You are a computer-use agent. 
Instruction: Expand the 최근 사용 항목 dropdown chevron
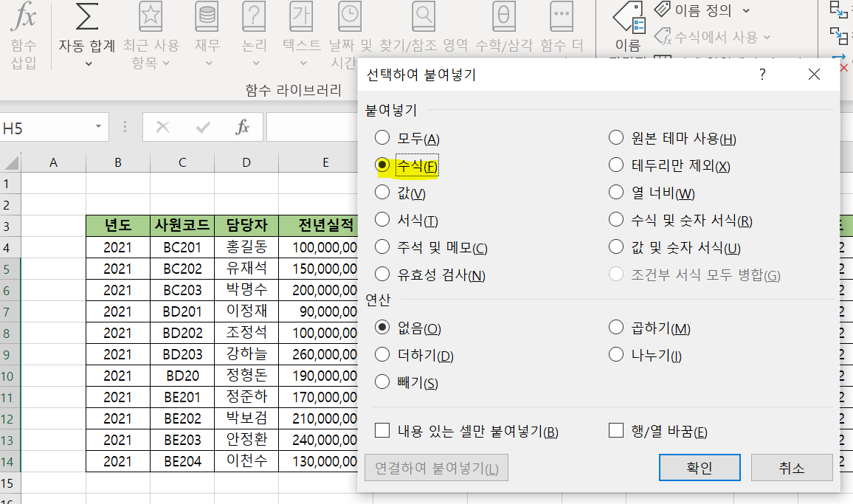click(x=167, y=63)
